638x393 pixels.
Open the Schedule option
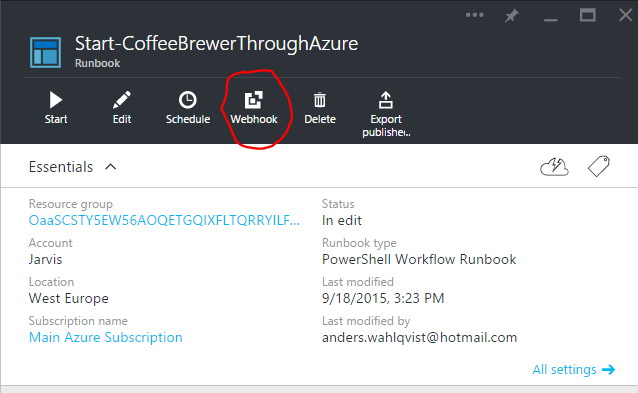(188, 107)
